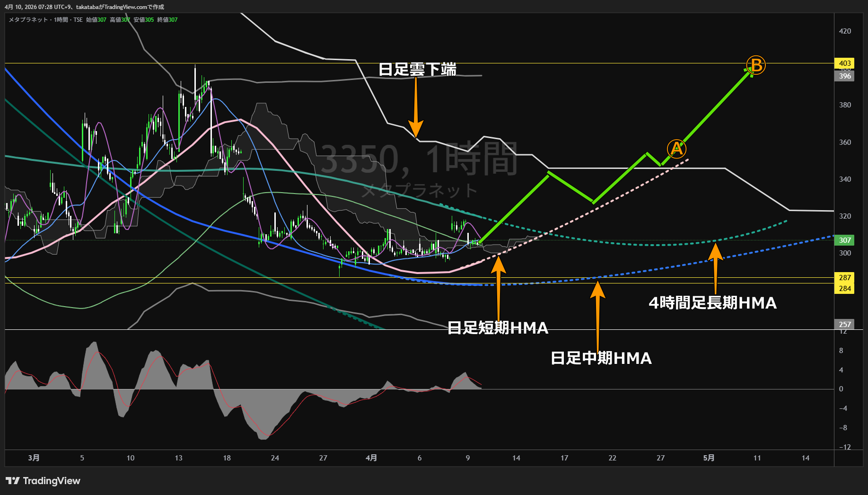This screenshot has height=495, width=868.
Task: Click the '5月' time axis label
Action: pos(709,458)
